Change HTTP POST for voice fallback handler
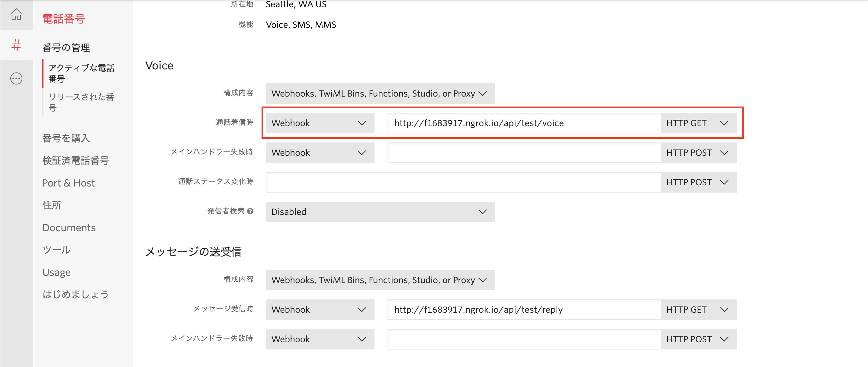The height and width of the screenshot is (367, 868). pos(699,153)
